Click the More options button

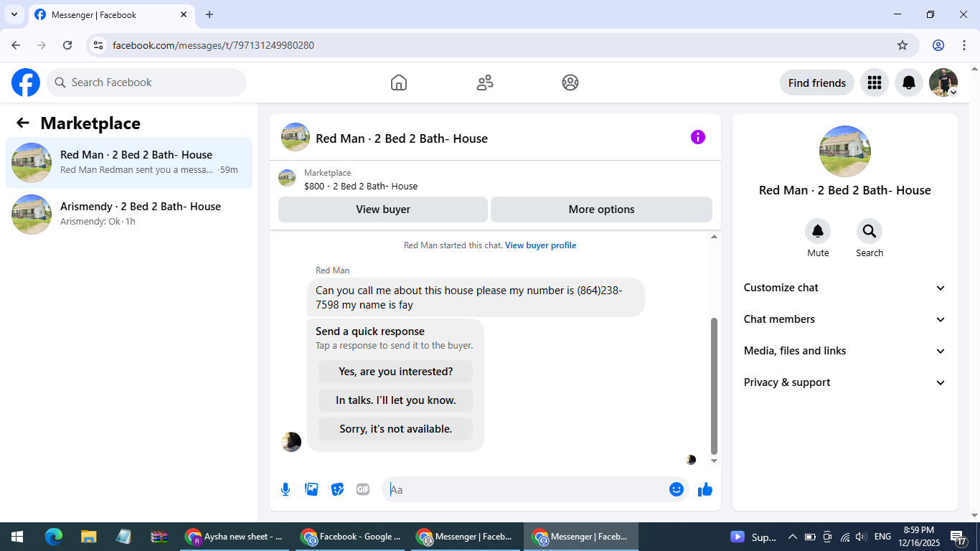click(601, 209)
